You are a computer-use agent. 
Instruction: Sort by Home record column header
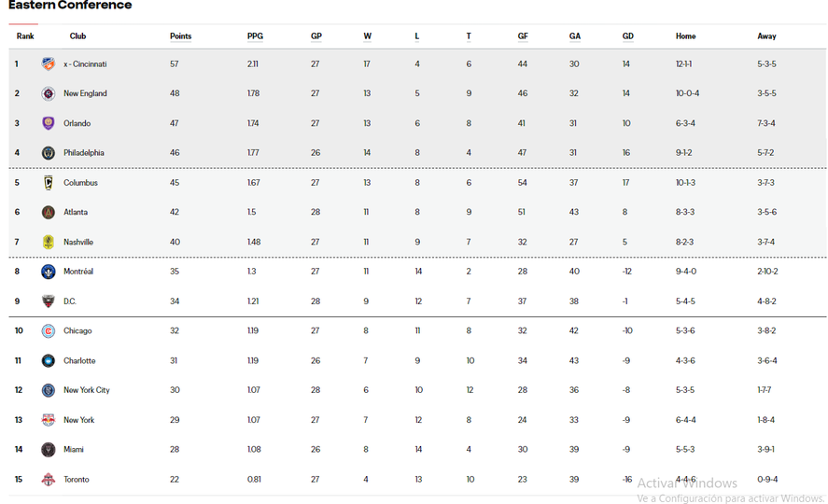685,36
